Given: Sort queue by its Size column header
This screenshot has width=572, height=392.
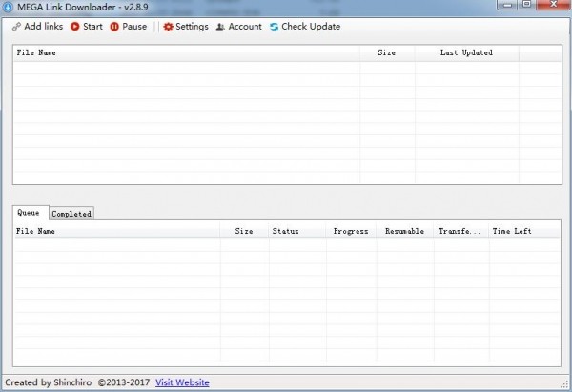Looking at the screenshot, I should [x=244, y=231].
